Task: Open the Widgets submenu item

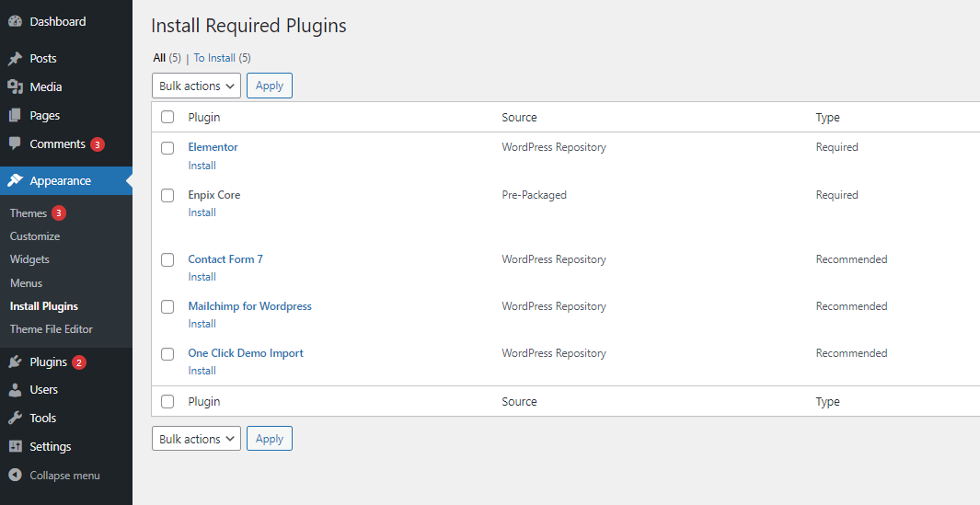Action: tap(29, 259)
